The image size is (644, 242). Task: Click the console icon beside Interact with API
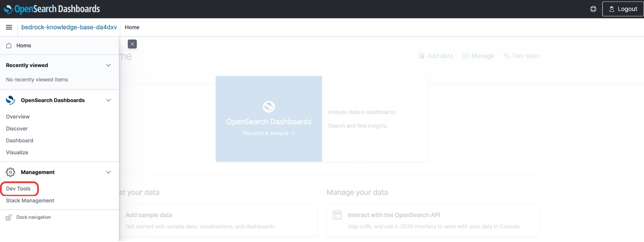(337, 215)
